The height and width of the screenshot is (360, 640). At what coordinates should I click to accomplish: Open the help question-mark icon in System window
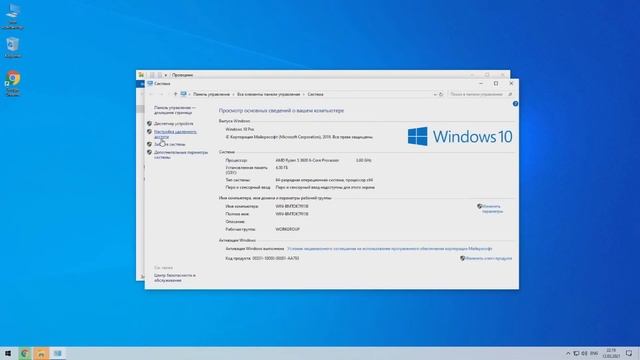[x=515, y=104]
